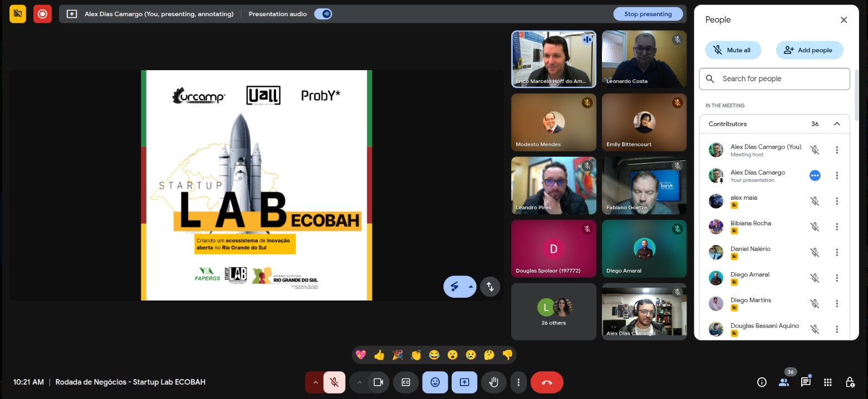Toggle the camera button
The height and width of the screenshot is (399, 868).
tap(379, 382)
